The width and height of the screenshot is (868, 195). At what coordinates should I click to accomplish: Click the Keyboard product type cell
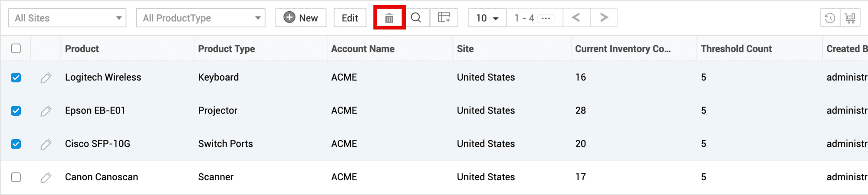click(218, 77)
